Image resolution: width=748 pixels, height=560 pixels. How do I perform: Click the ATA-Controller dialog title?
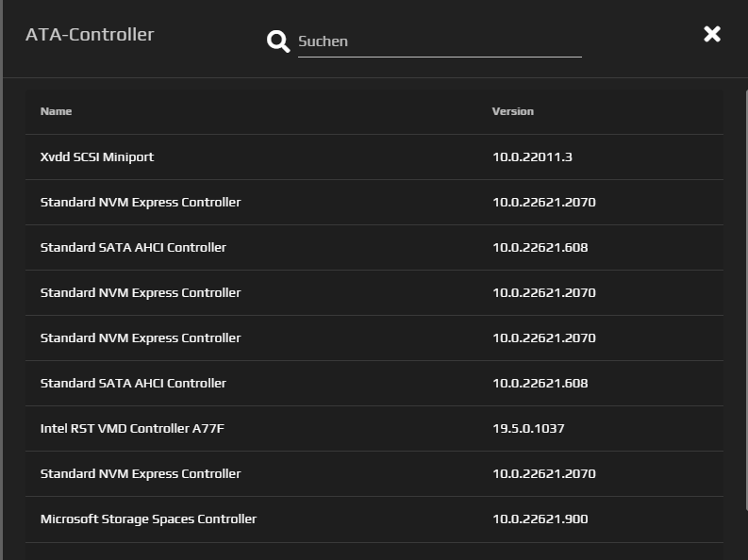click(90, 35)
